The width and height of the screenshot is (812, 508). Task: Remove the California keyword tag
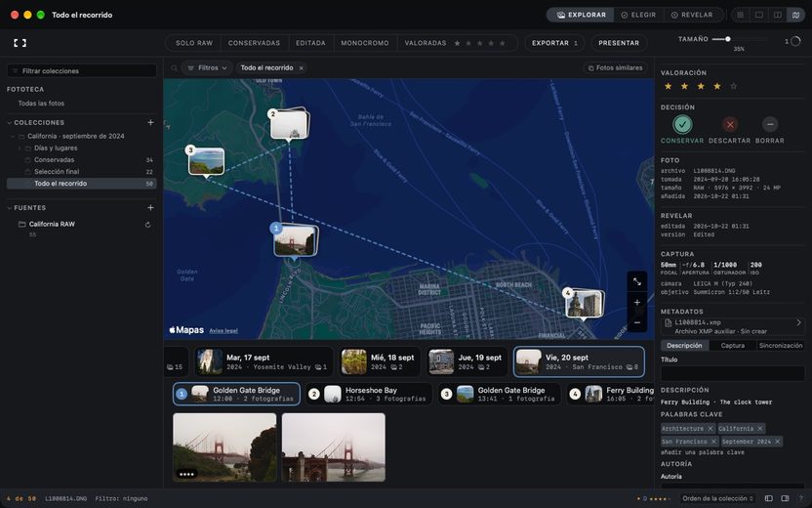[x=759, y=429]
